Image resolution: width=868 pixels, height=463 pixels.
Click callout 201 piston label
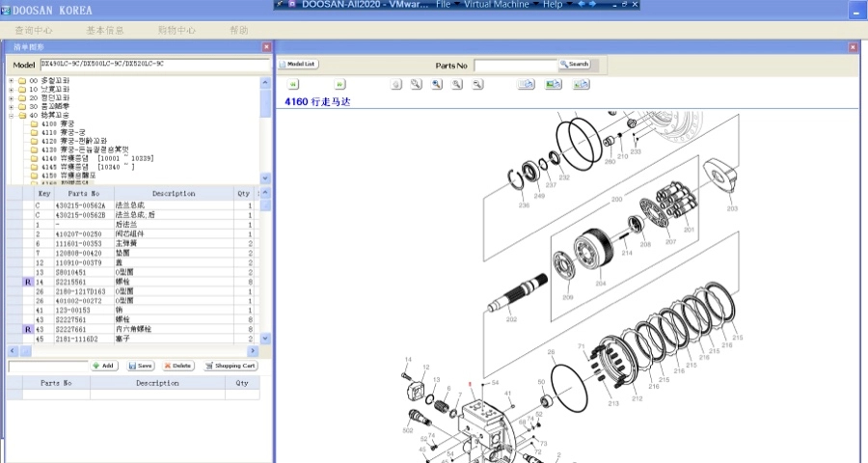coord(689,230)
